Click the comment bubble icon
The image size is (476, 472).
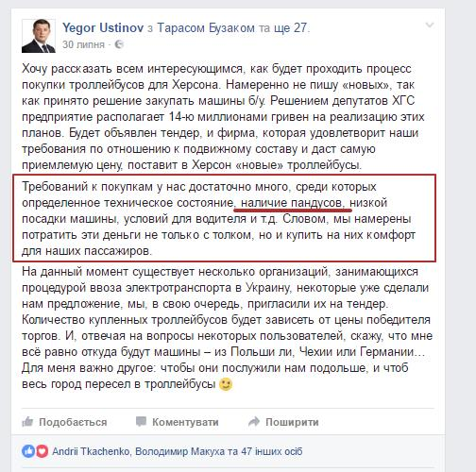click(x=141, y=421)
